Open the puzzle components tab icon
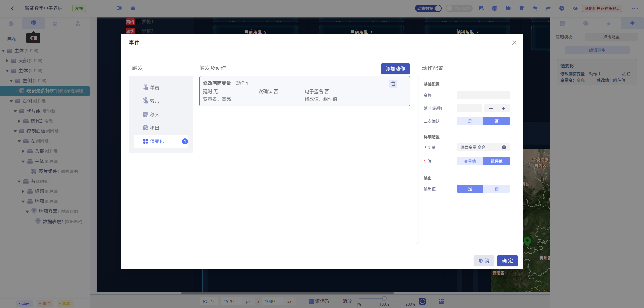 pyautogui.click(x=11, y=23)
